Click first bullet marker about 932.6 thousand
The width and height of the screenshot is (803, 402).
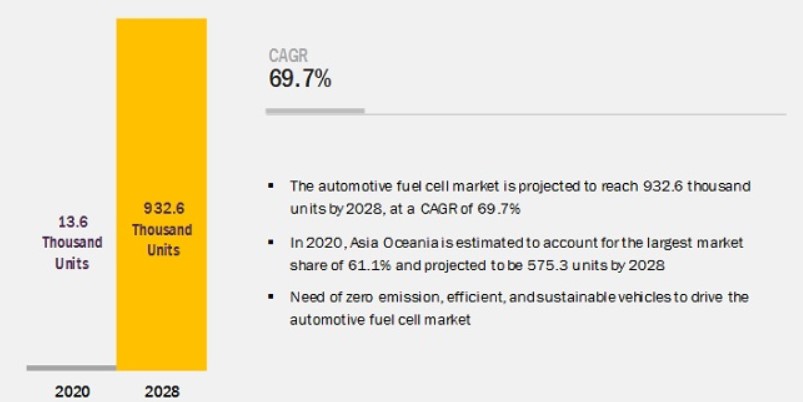point(271,185)
